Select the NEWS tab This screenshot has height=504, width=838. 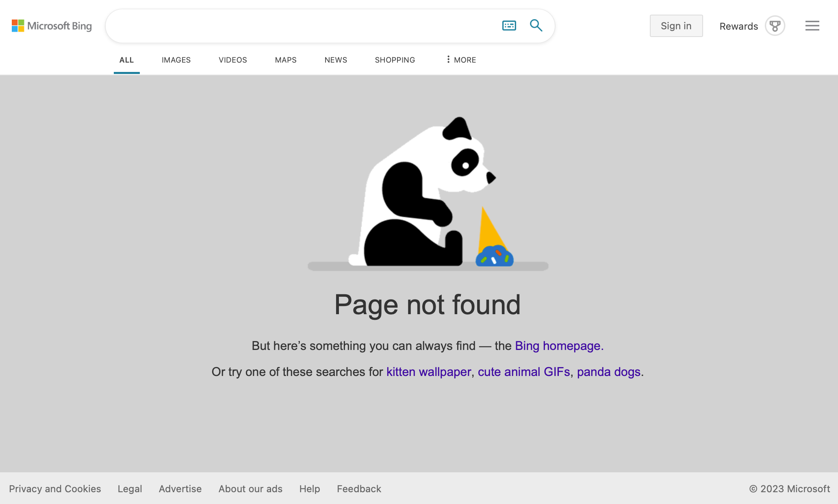tap(336, 60)
